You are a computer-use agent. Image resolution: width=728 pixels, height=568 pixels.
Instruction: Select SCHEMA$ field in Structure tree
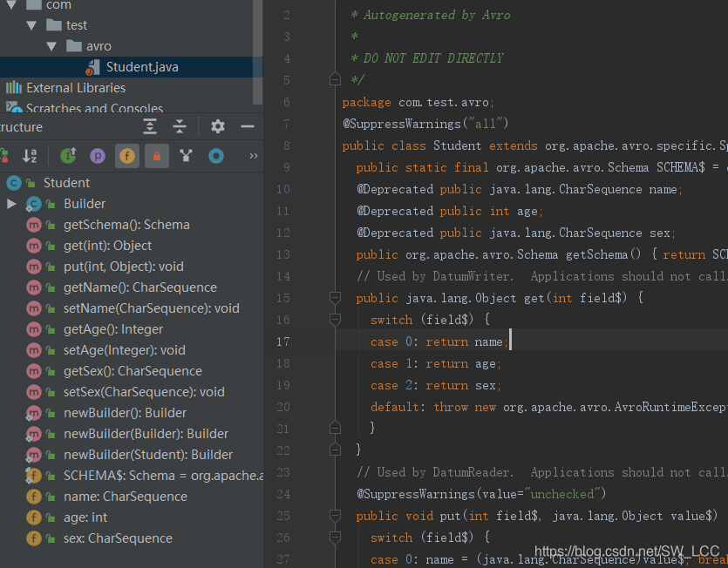pos(163,475)
